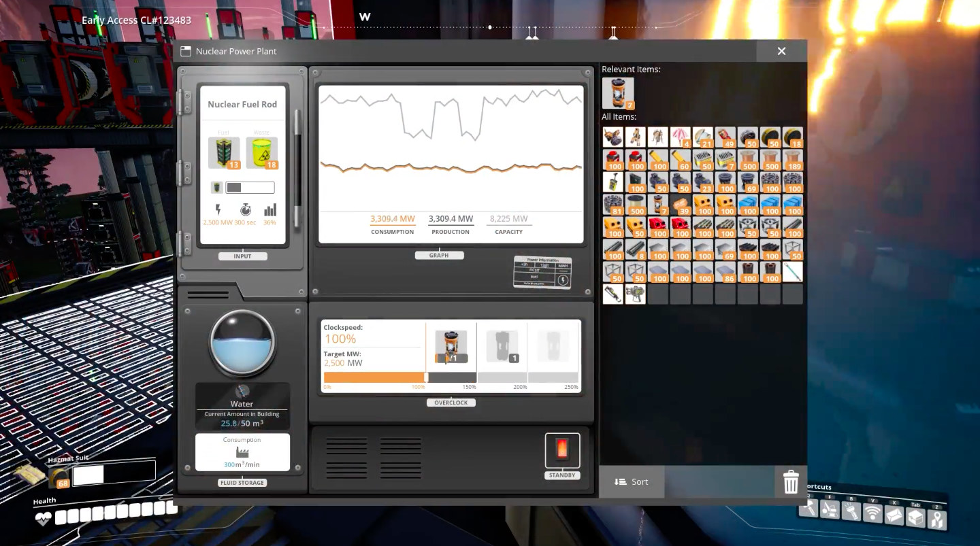Click the 3,309.4 MW Consumption value
Screen dimensions: 980x546
(x=393, y=219)
